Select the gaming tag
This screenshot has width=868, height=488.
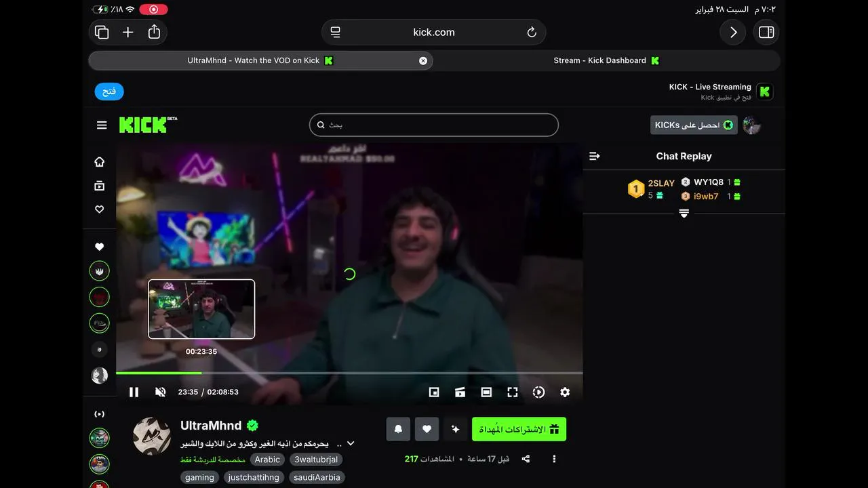point(199,477)
